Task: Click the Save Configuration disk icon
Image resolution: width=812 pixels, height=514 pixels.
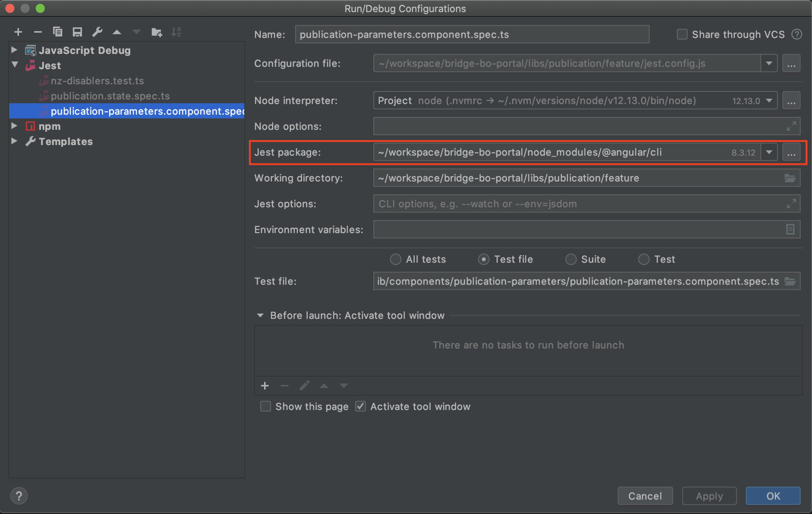Action: pos(77,32)
